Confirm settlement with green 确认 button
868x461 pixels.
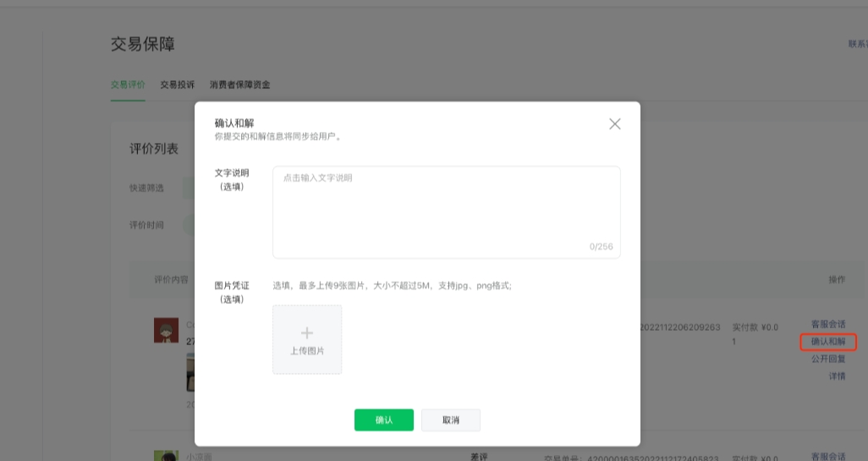[383, 420]
